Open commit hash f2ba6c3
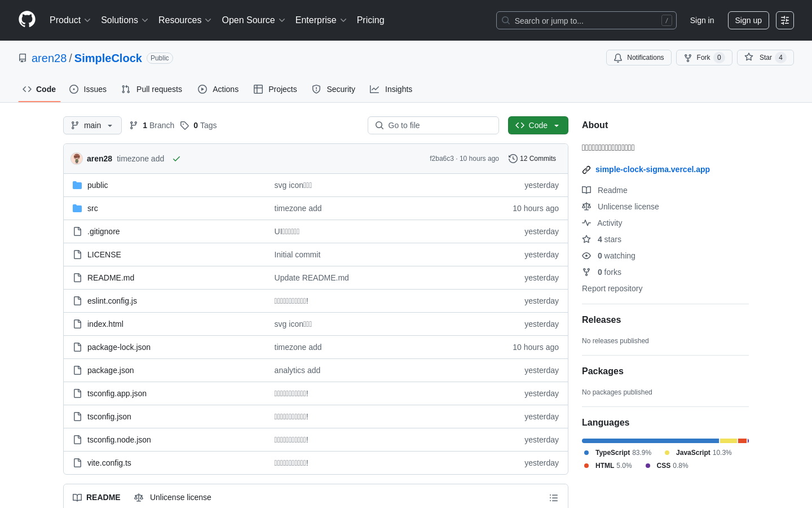 pyautogui.click(x=442, y=159)
